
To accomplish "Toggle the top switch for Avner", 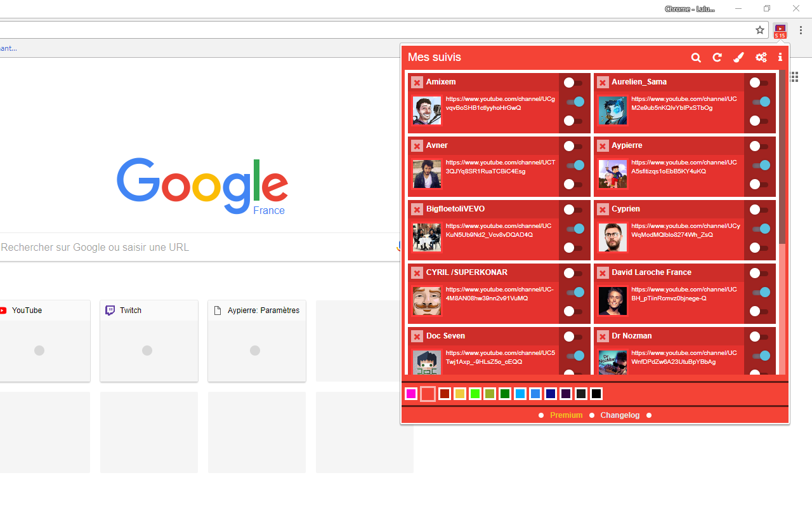I will point(573,146).
